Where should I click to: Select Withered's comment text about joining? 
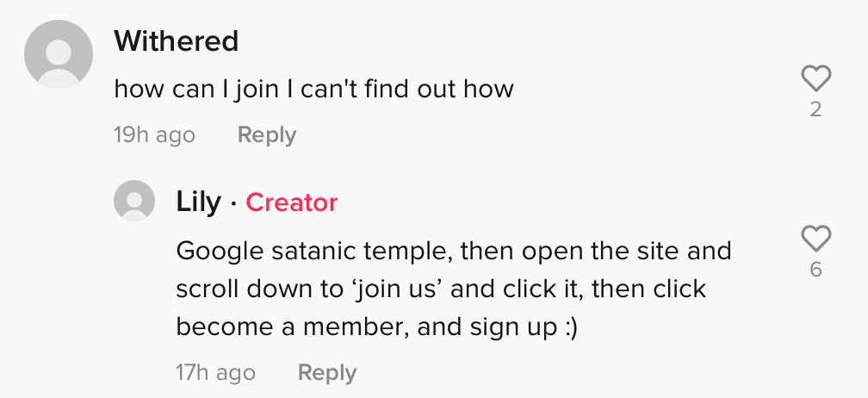(x=313, y=89)
